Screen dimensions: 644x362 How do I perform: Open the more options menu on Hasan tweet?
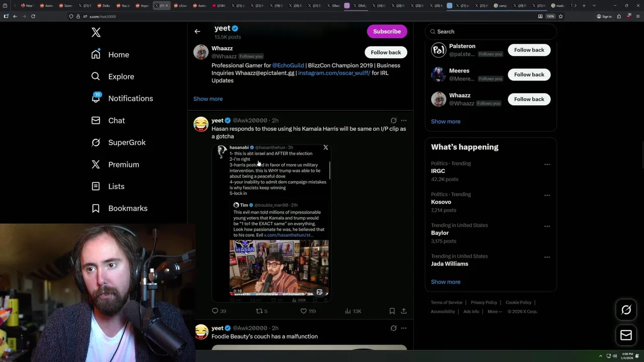[404, 120]
